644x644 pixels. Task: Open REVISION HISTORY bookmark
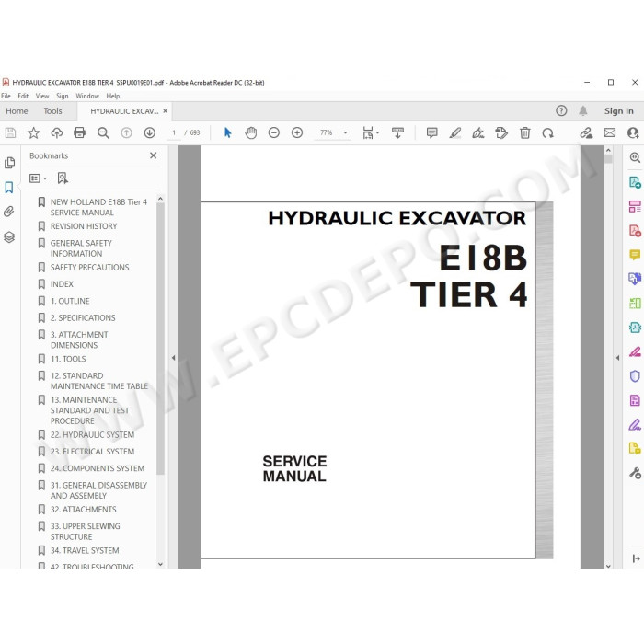click(x=84, y=226)
